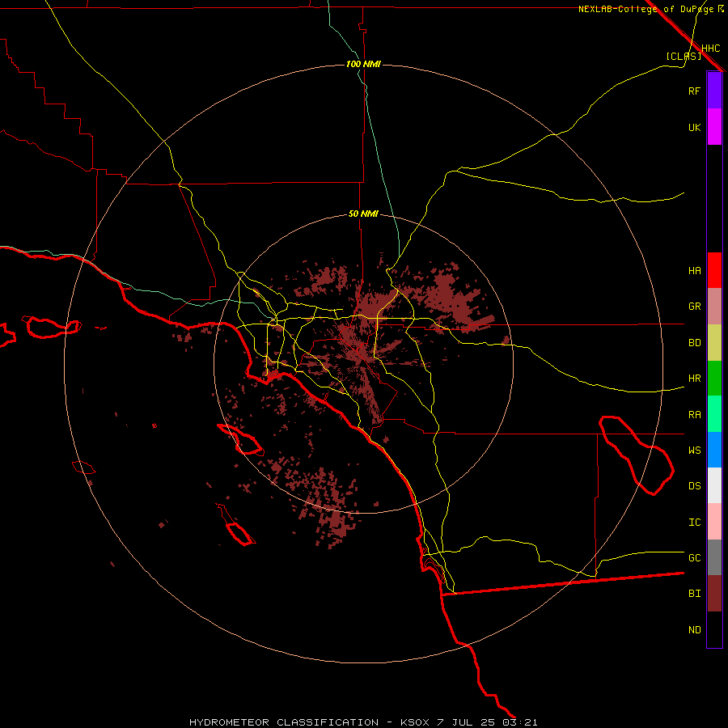The image size is (728, 728).
Task: Click the BI legend label
Action: pos(694,594)
